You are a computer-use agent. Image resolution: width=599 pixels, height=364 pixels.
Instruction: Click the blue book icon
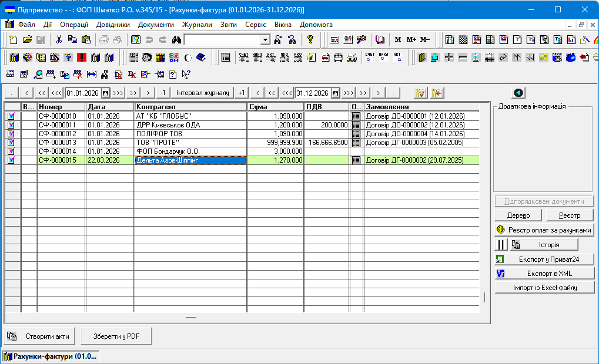click(201, 58)
